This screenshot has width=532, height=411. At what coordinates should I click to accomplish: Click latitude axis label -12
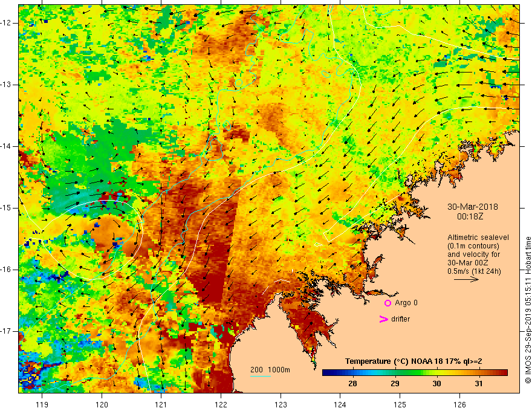(6, 23)
